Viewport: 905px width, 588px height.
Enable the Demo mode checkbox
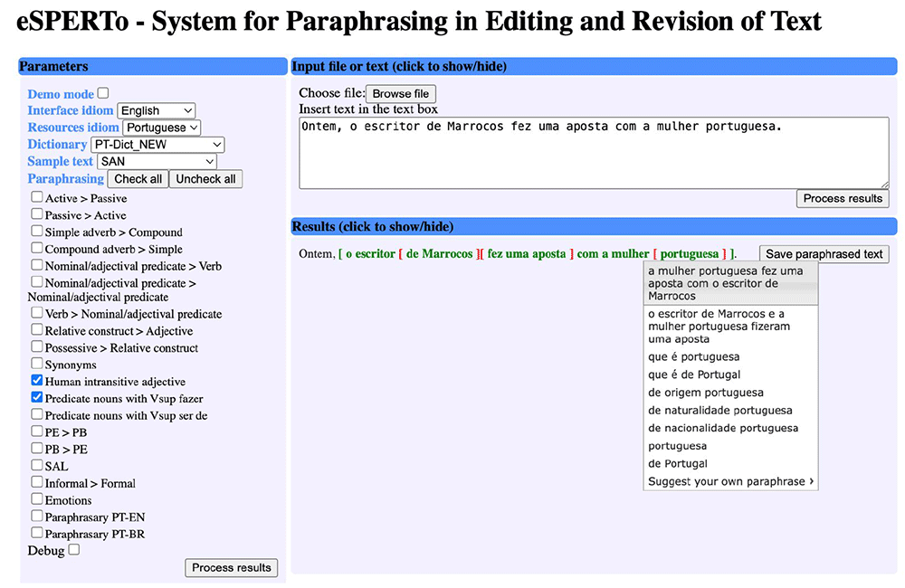click(x=103, y=93)
